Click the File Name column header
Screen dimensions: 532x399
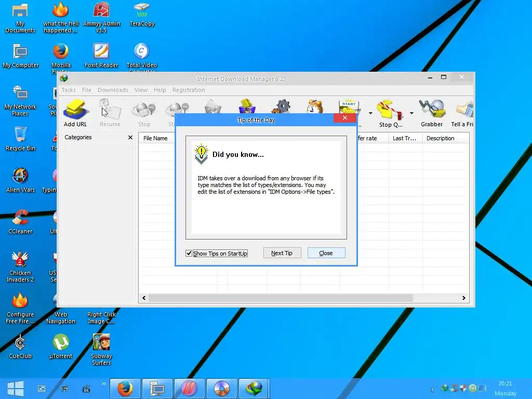click(156, 138)
